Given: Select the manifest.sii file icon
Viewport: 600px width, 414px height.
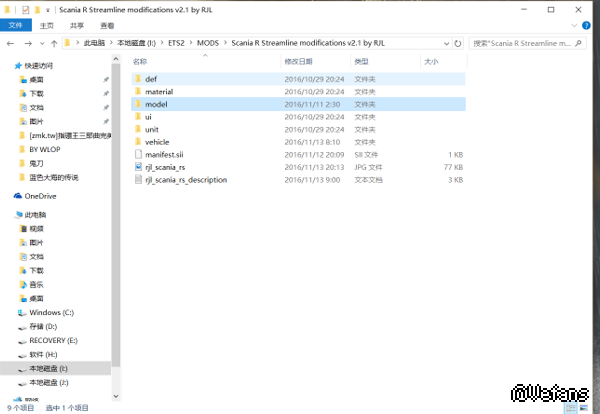Looking at the screenshot, I should [x=138, y=154].
